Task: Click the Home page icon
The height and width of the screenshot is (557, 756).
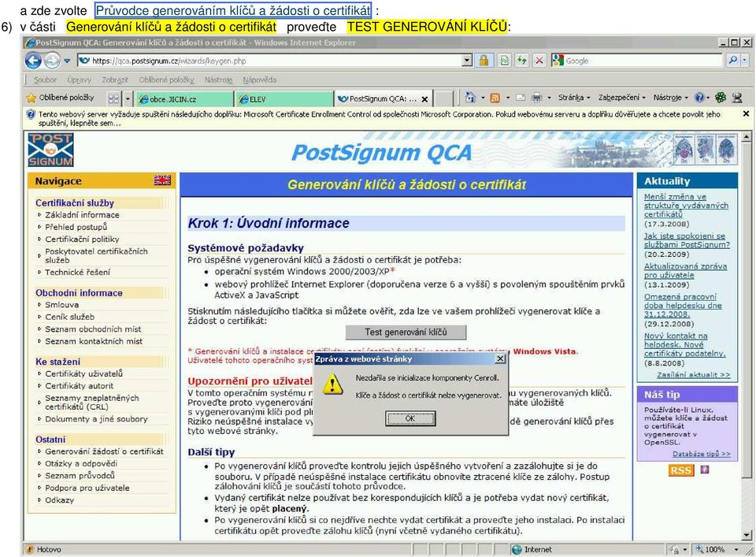Action: pos(471,98)
